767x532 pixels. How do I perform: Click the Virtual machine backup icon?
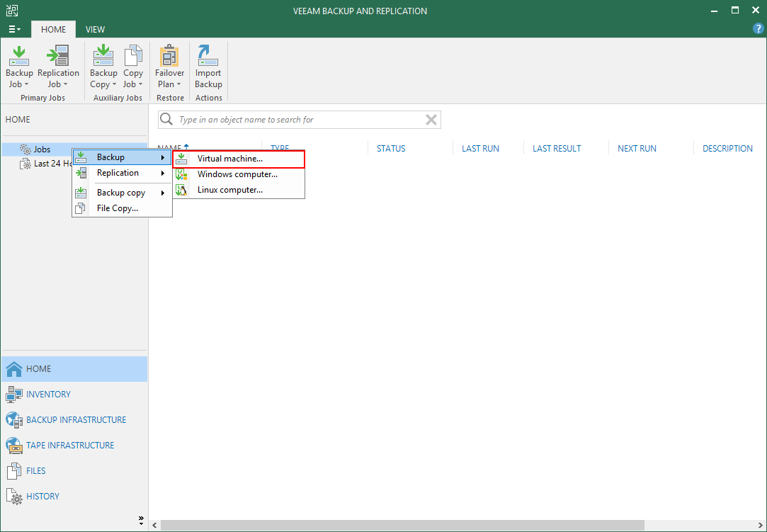(181, 159)
